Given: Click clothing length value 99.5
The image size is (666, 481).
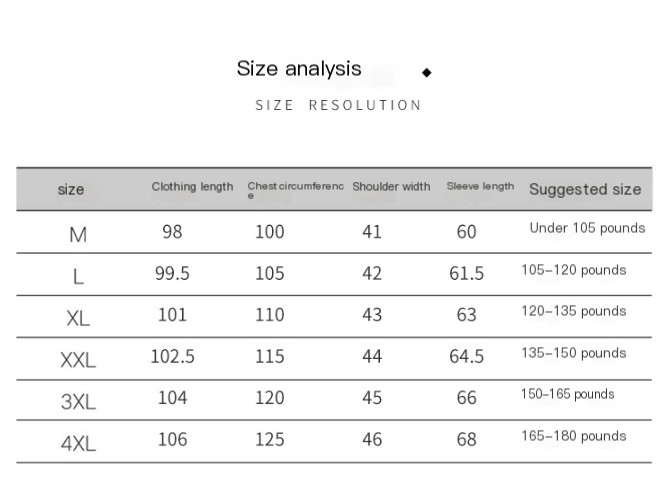Looking at the screenshot, I should coord(172,274).
